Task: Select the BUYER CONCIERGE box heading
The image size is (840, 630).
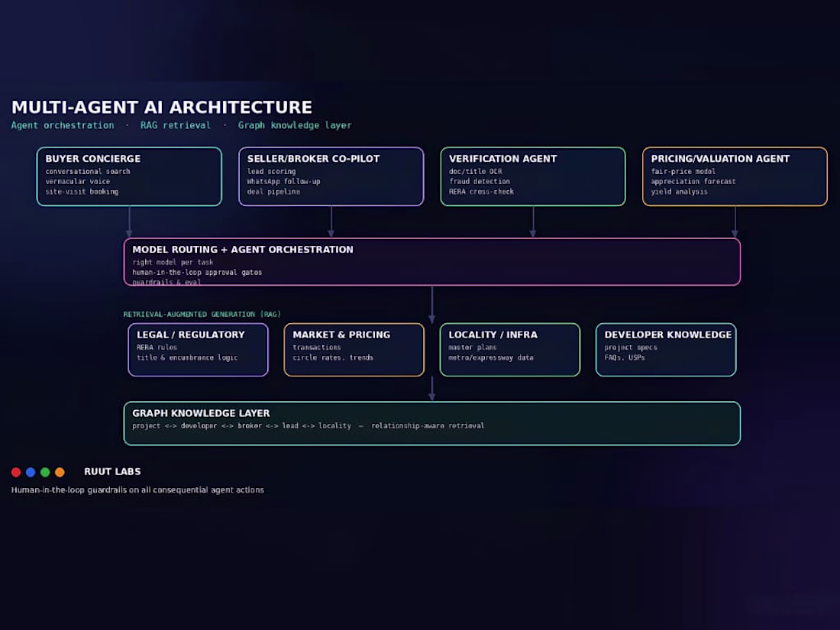Action: pos(93,159)
